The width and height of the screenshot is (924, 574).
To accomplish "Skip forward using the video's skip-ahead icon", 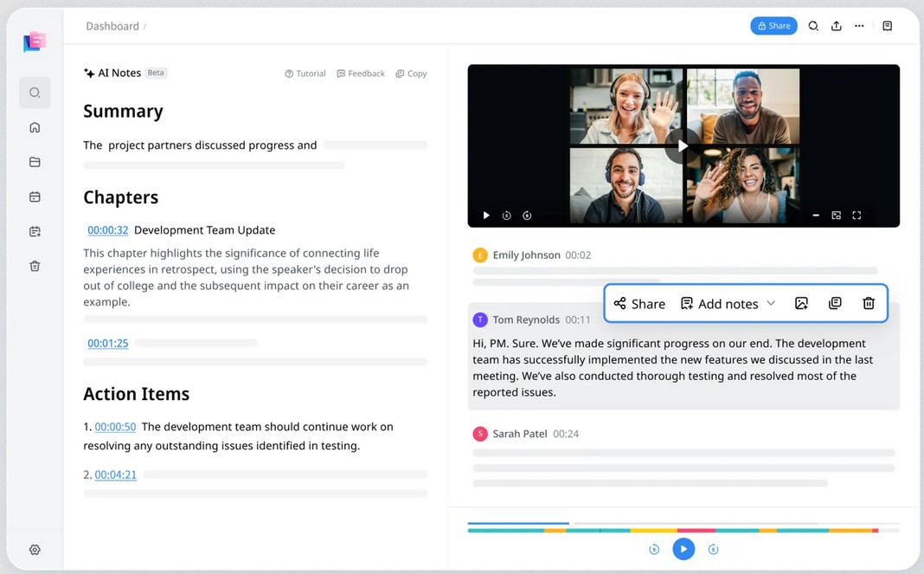I will (x=528, y=216).
